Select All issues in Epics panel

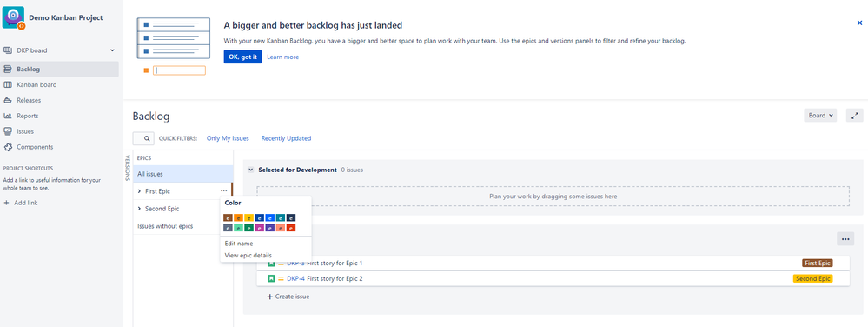[x=183, y=174]
